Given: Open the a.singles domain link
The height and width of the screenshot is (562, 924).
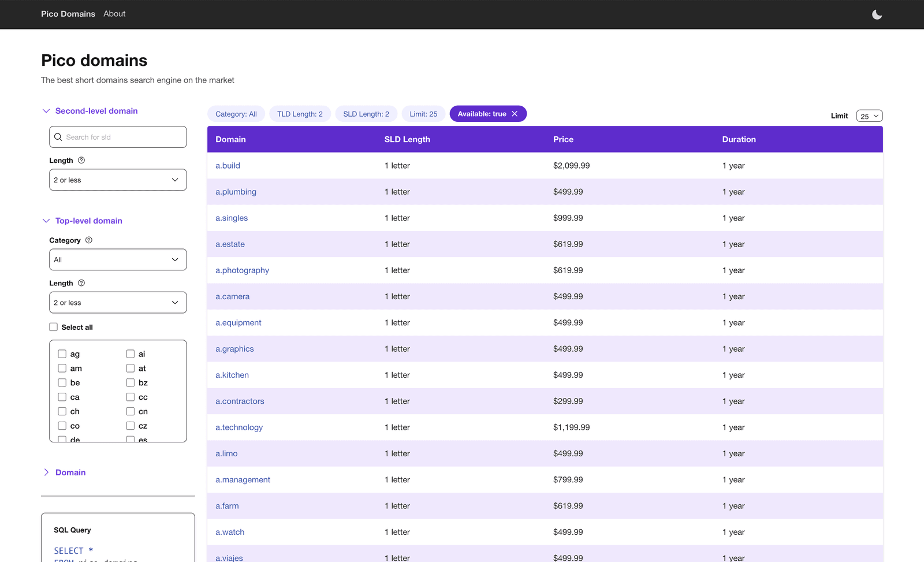Looking at the screenshot, I should 232,218.
